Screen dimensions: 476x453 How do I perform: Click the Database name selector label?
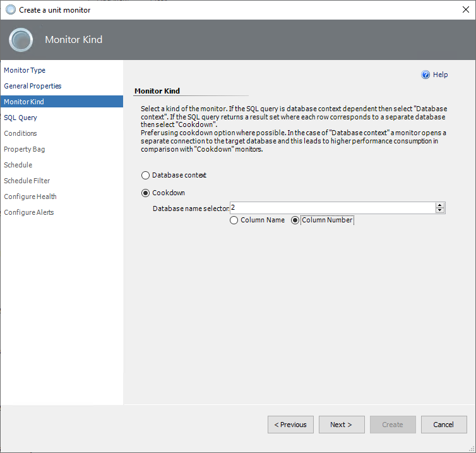[191, 208]
